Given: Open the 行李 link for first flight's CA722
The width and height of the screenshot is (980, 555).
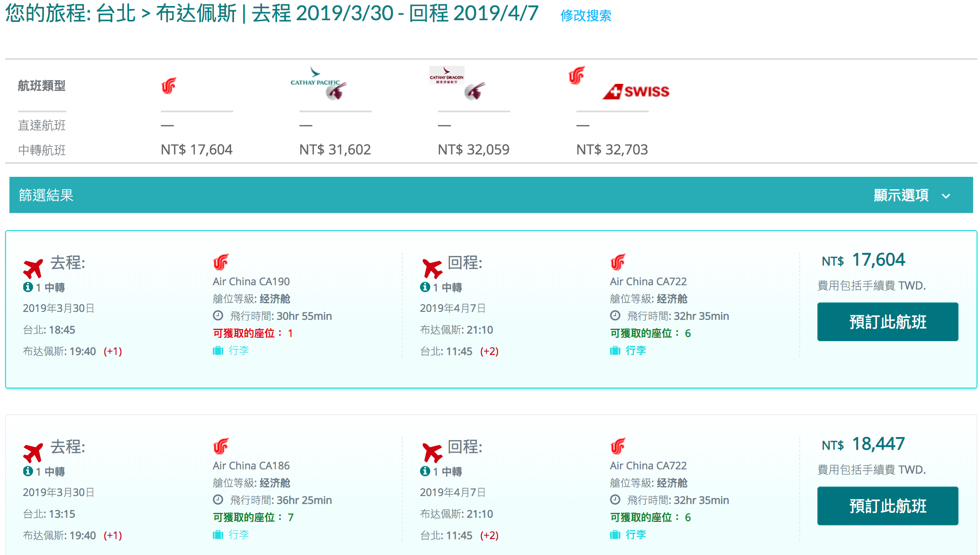Looking at the screenshot, I should click(x=636, y=350).
